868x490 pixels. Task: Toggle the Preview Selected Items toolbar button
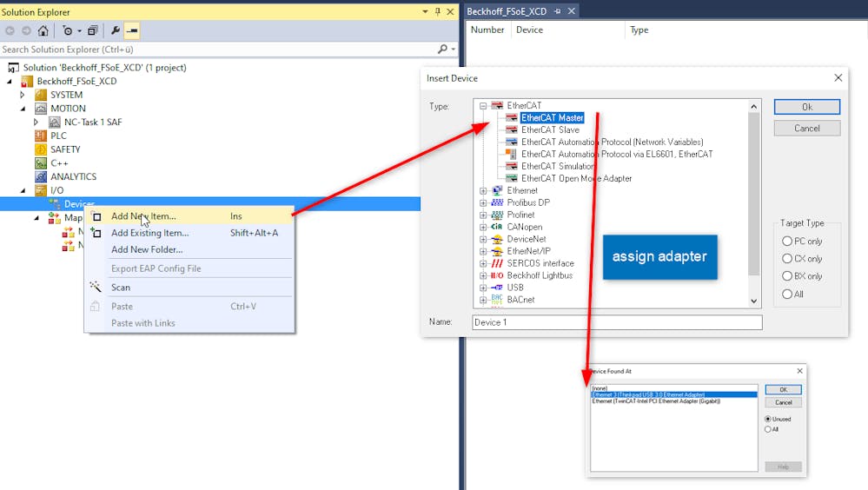coord(132,31)
